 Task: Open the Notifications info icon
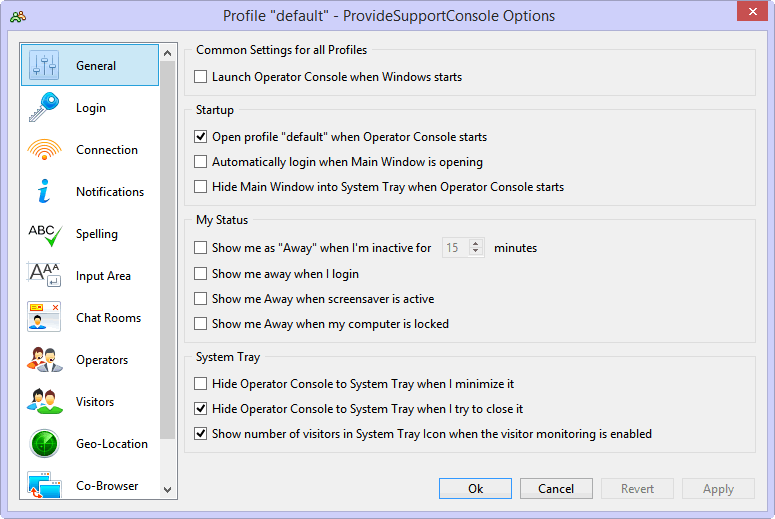click(44, 192)
